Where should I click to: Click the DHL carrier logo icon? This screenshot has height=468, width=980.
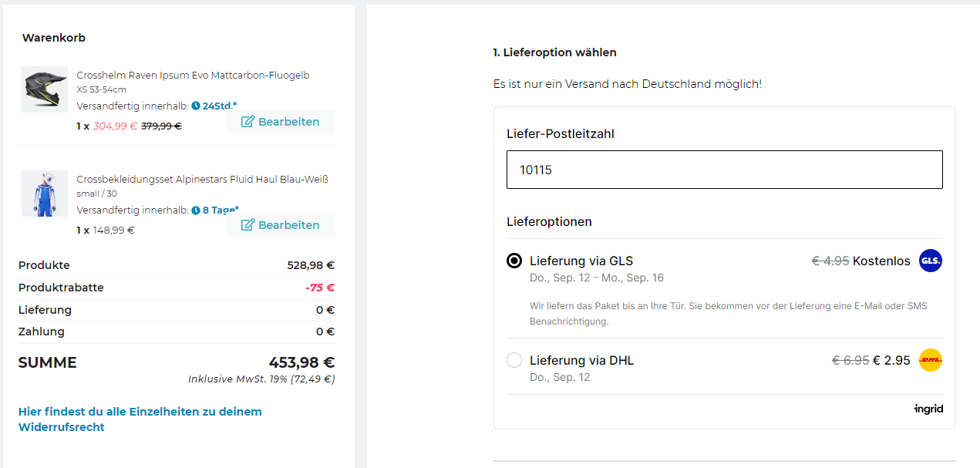pyautogui.click(x=931, y=360)
